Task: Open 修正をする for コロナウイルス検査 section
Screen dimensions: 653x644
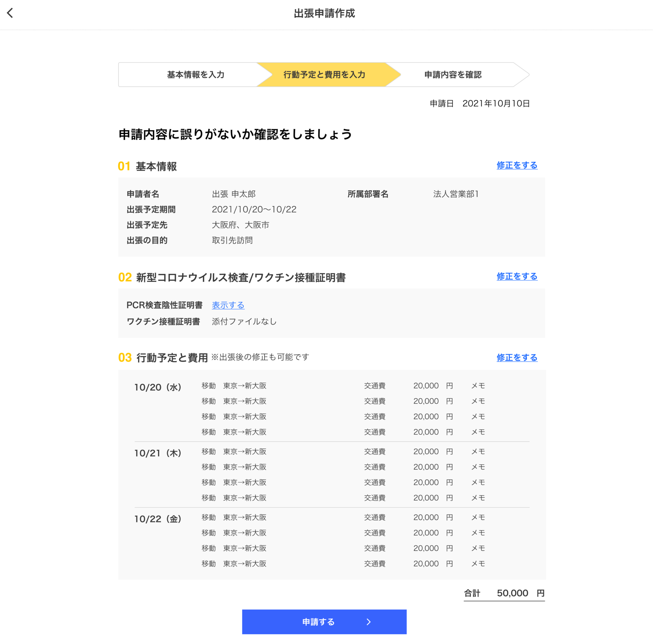Action: [517, 277]
